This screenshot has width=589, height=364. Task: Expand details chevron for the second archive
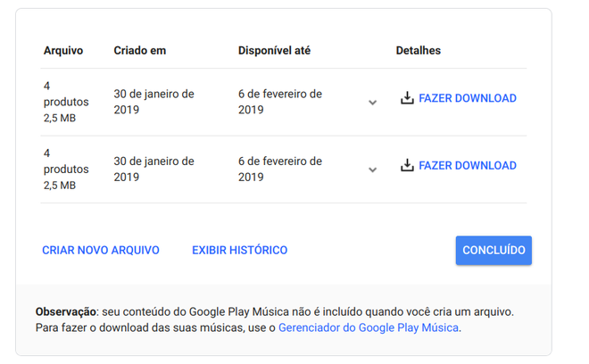pos(372,170)
